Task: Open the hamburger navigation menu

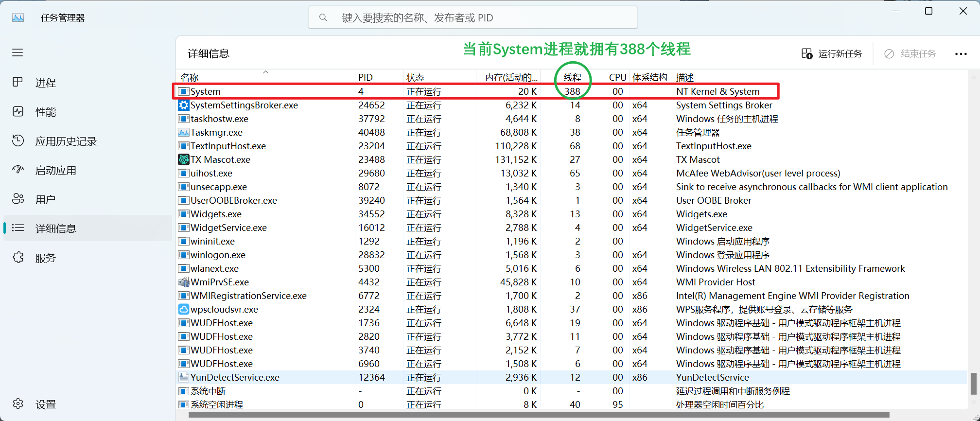Action: (17, 53)
